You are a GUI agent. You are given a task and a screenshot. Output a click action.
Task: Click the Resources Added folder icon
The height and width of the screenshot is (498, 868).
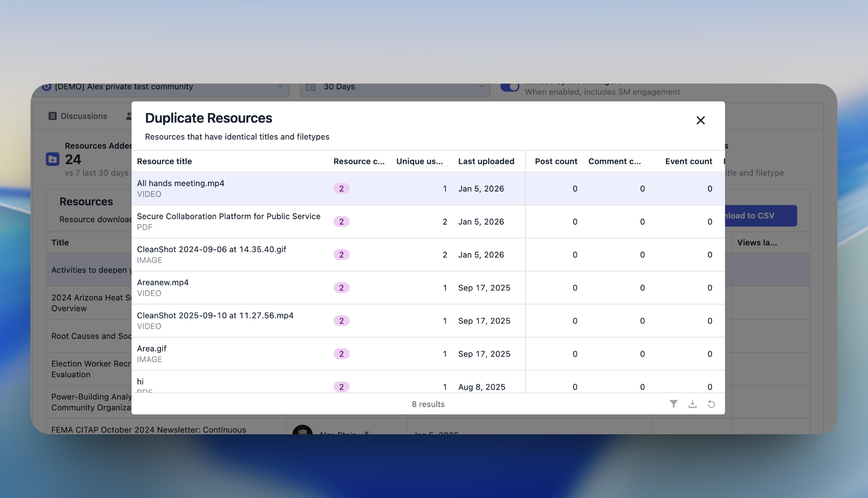(53, 159)
